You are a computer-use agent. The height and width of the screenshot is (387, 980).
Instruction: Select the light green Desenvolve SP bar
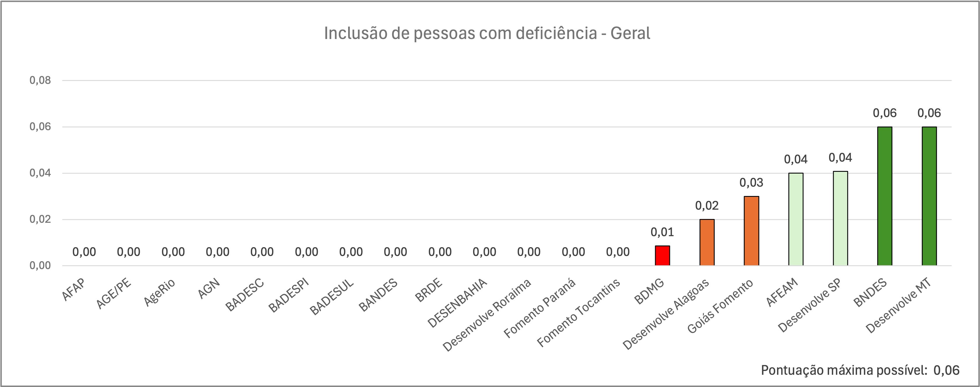click(x=840, y=218)
